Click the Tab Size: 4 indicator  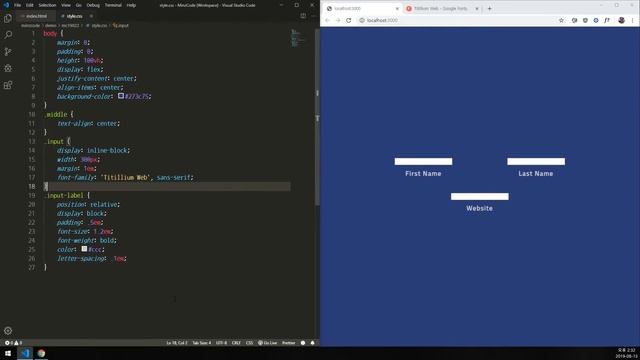tap(202, 343)
